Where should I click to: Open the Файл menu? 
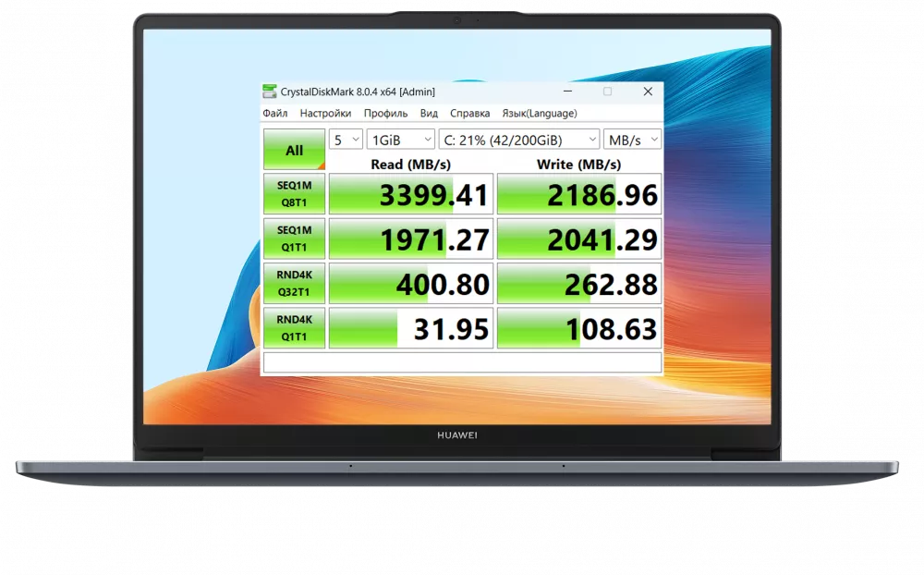[x=275, y=113]
